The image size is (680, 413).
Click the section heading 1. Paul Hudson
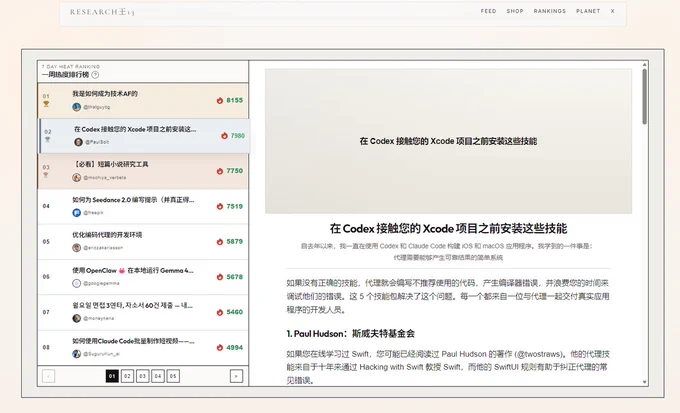(350, 334)
